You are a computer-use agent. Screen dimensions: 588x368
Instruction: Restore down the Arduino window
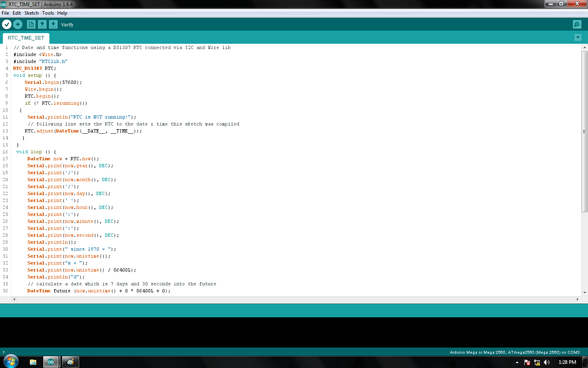(561, 4)
